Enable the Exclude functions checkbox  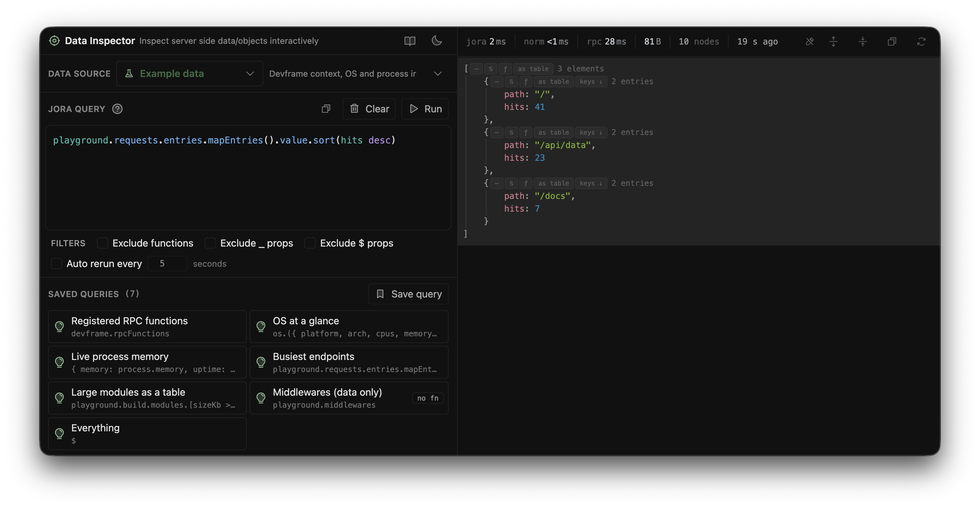click(x=102, y=243)
